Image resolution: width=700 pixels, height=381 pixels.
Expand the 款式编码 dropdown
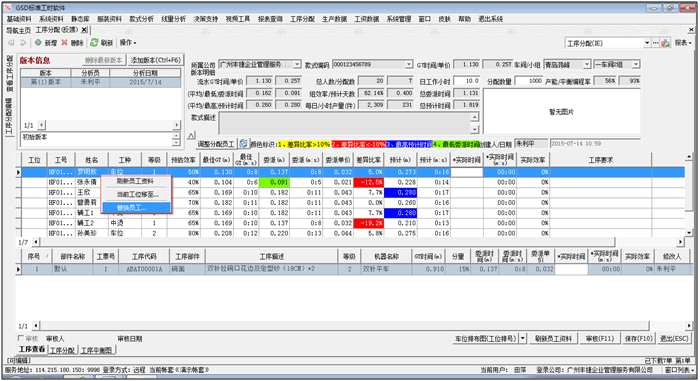tap(408, 65)
